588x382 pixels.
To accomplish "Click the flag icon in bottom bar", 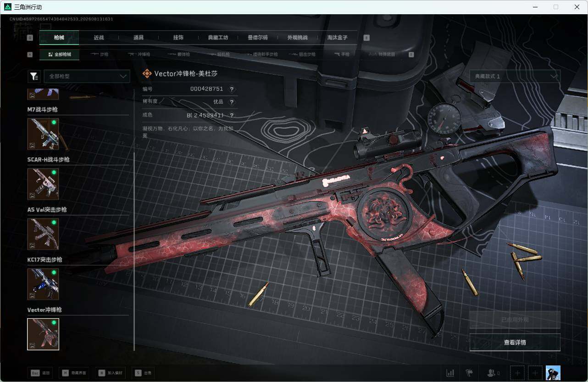I will (x=469, y=373).
